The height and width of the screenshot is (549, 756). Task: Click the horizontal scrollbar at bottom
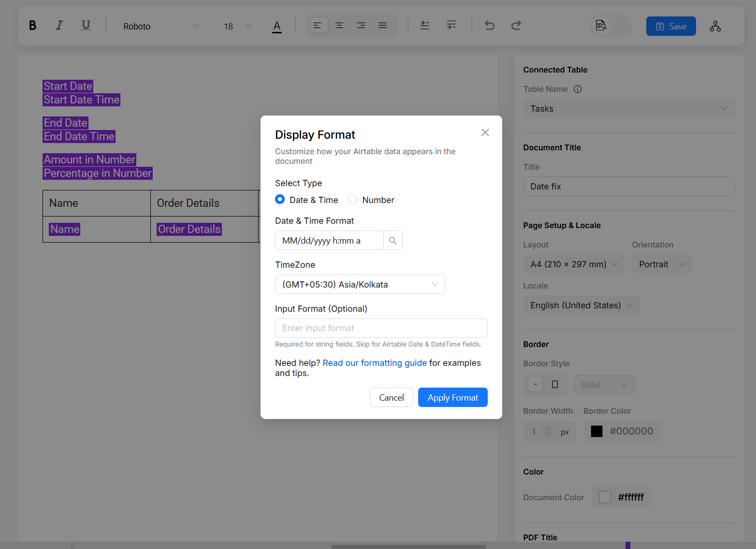click(x=408, y=547)
